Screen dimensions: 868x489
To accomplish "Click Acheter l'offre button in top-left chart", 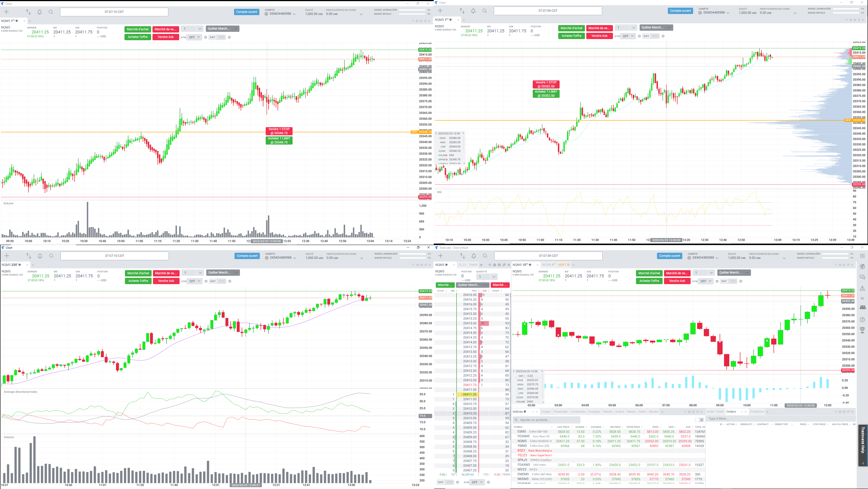I will coord(138,37).
